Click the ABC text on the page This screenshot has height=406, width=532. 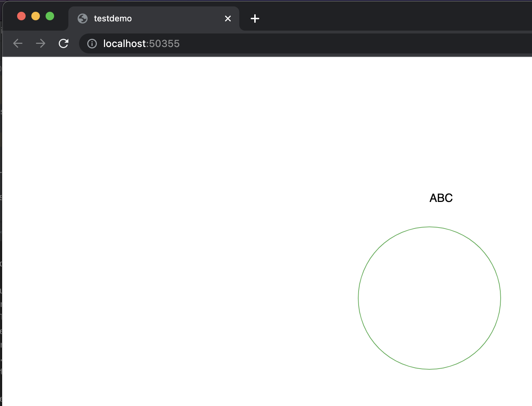click(x=441, y=198)
